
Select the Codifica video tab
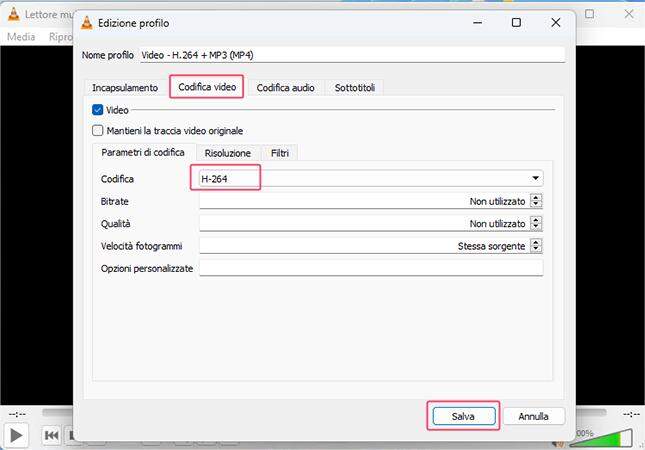point(207,87)
